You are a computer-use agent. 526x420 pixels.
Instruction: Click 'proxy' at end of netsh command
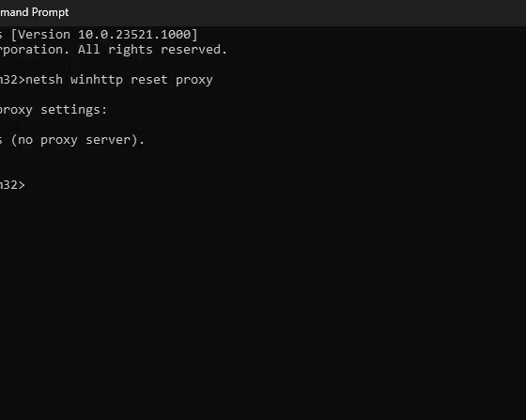(194, 81)
